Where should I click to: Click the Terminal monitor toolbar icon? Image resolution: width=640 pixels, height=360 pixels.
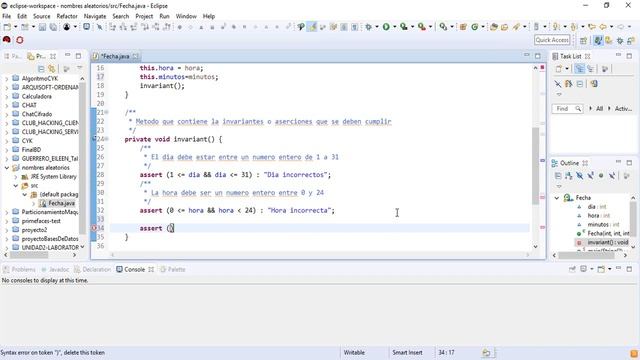[87, 27]
